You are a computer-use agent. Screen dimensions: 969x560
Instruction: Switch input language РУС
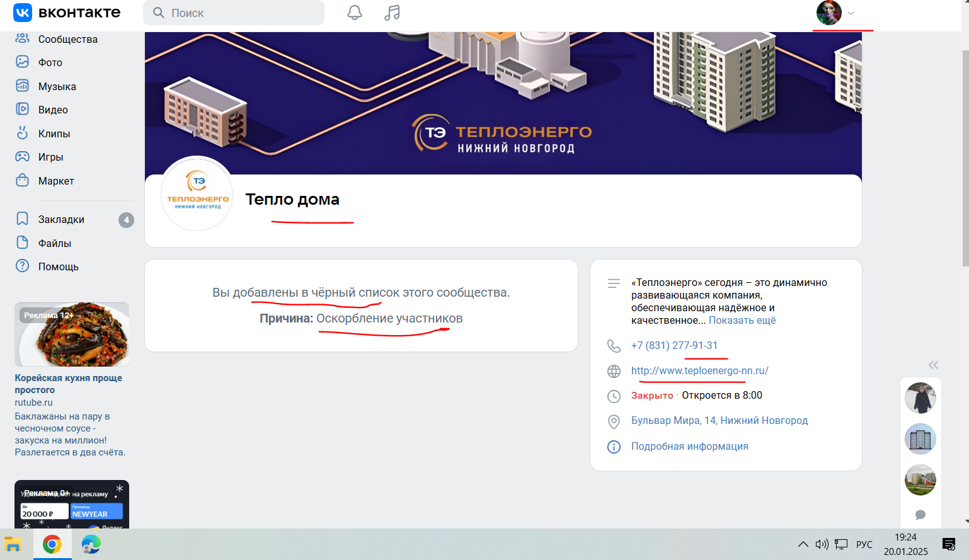864,544
